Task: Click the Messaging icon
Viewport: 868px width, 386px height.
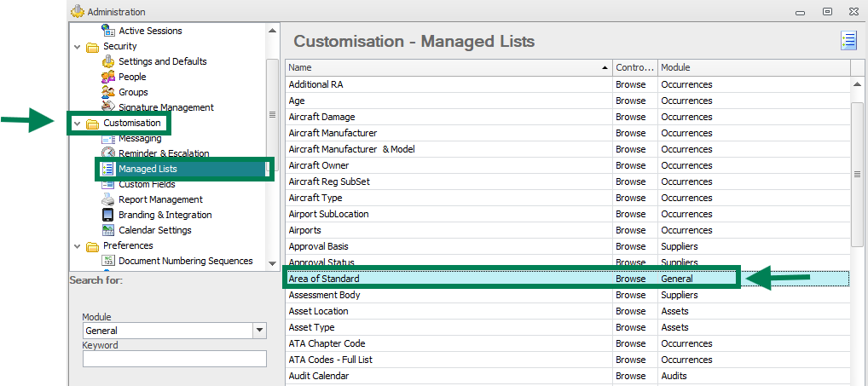Action: tap(108, 139)
